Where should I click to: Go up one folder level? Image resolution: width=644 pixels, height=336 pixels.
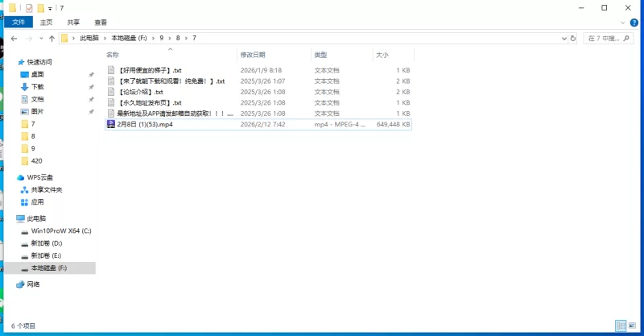pyautogui.click(x=52, y=38)
